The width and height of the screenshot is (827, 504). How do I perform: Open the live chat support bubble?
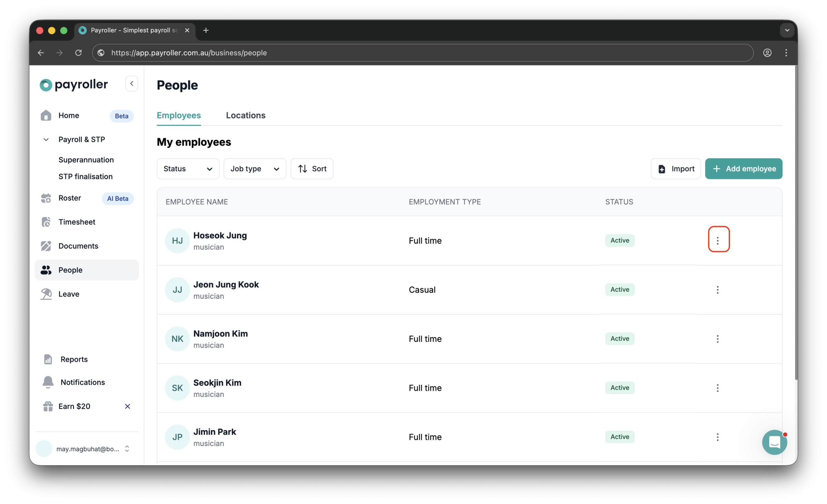(x=774, y=442)
